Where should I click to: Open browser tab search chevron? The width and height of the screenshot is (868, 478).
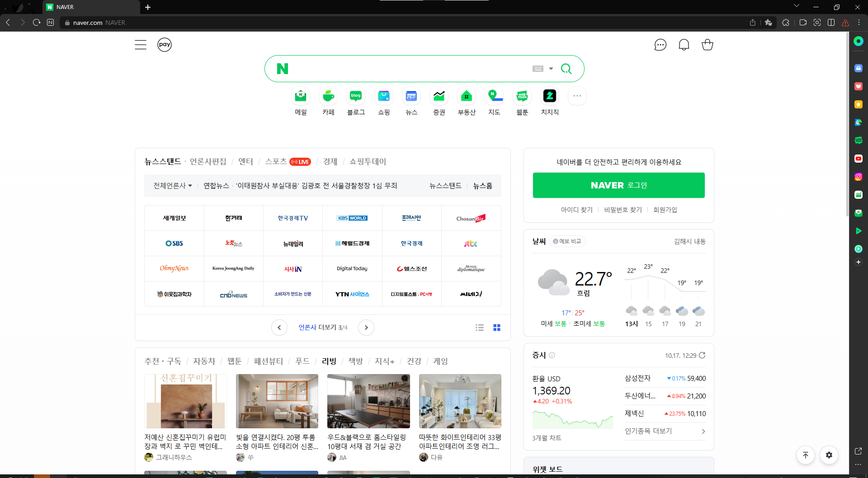point(797,6)
